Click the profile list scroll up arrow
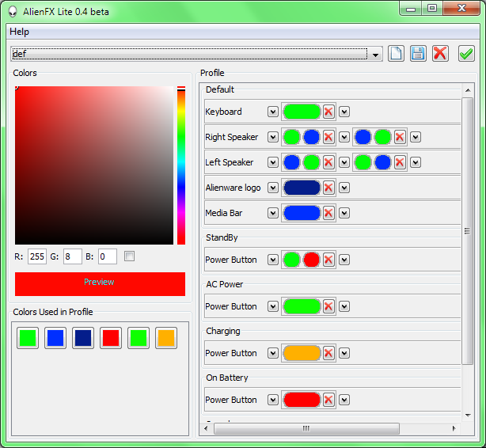This screenshot has height=448, width=486. 468,90
